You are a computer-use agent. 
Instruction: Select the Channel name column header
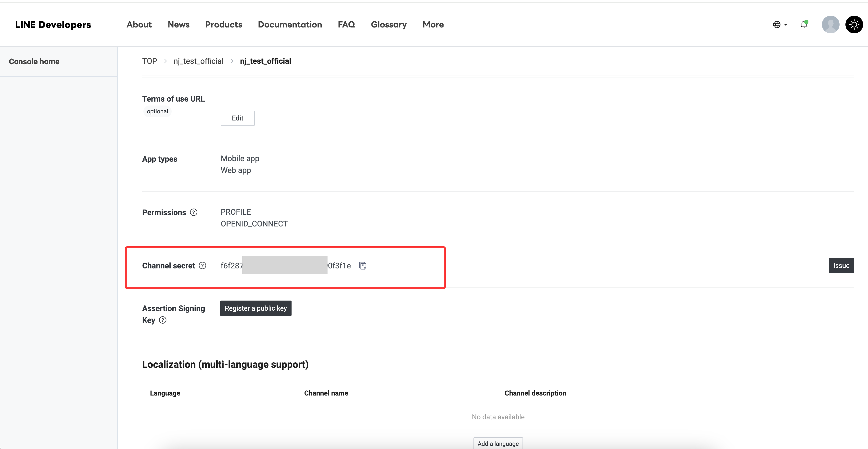tap(326, 393)
